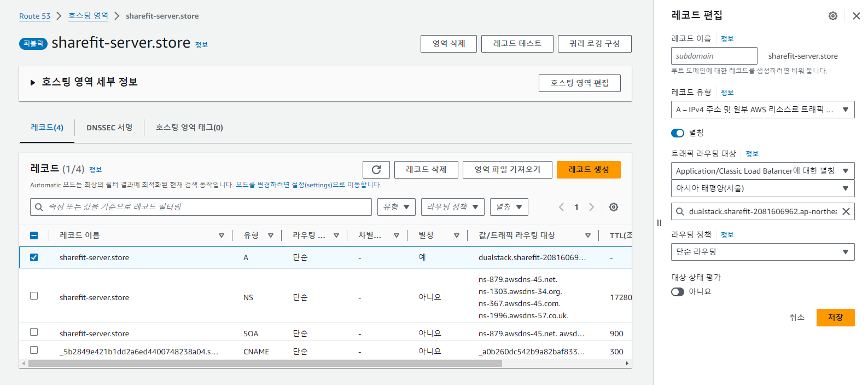Go to Route 53 breadcrumb link
Viewport: 868px width, 385px height.
coord(34,16)
